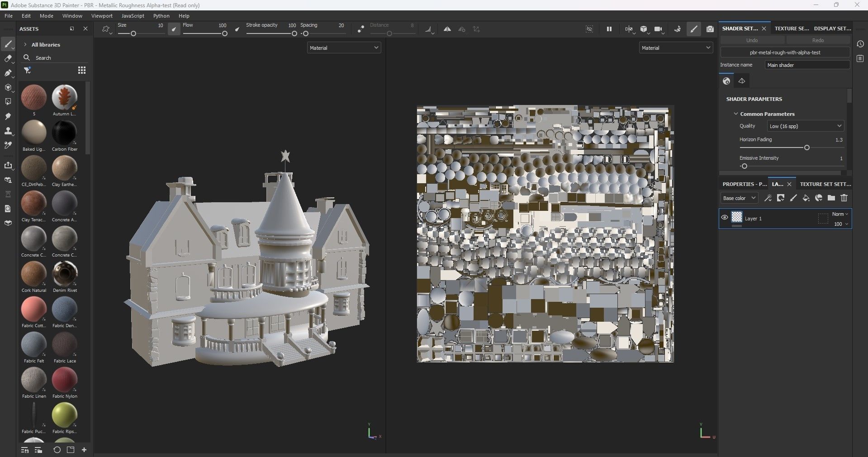Collapse the Common Parameters section

click(736, 114)
